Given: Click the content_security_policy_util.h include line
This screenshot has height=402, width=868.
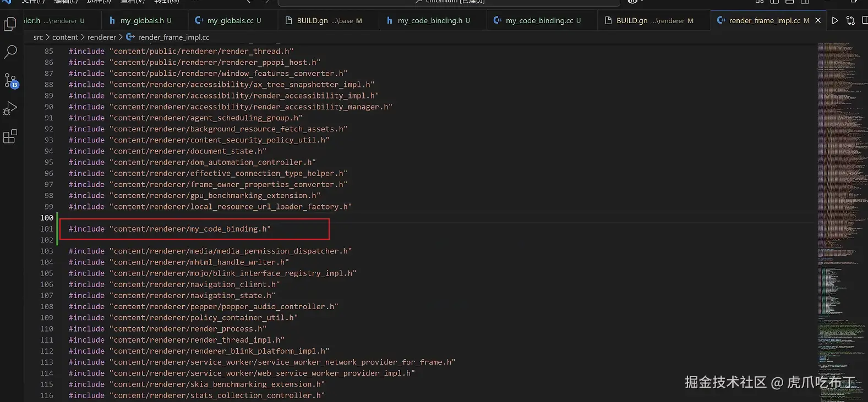Looking at the screenshot, I should click(199, 140).
